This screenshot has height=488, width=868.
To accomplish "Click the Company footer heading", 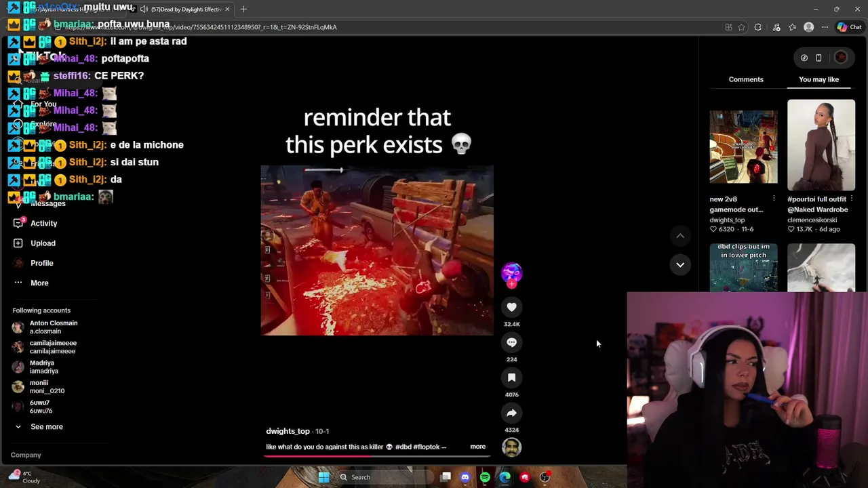I will click(26, 455).
